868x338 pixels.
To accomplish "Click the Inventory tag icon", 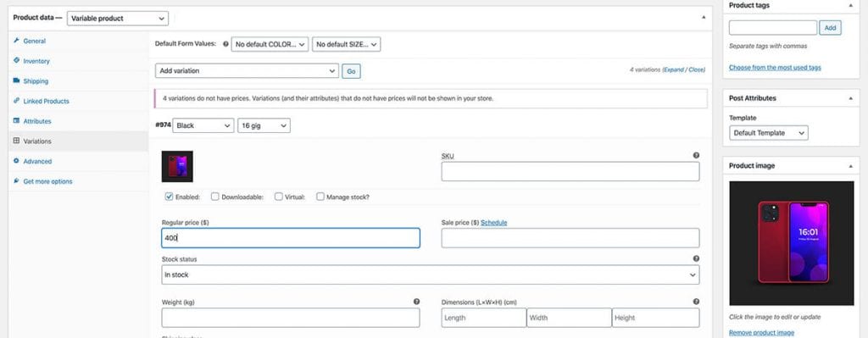I will coord(17,61).
